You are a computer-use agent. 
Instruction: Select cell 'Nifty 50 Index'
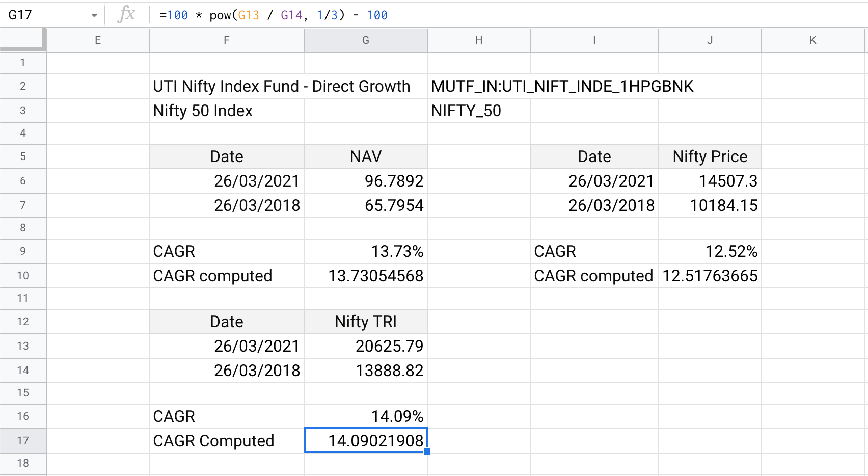click(227, 111)
